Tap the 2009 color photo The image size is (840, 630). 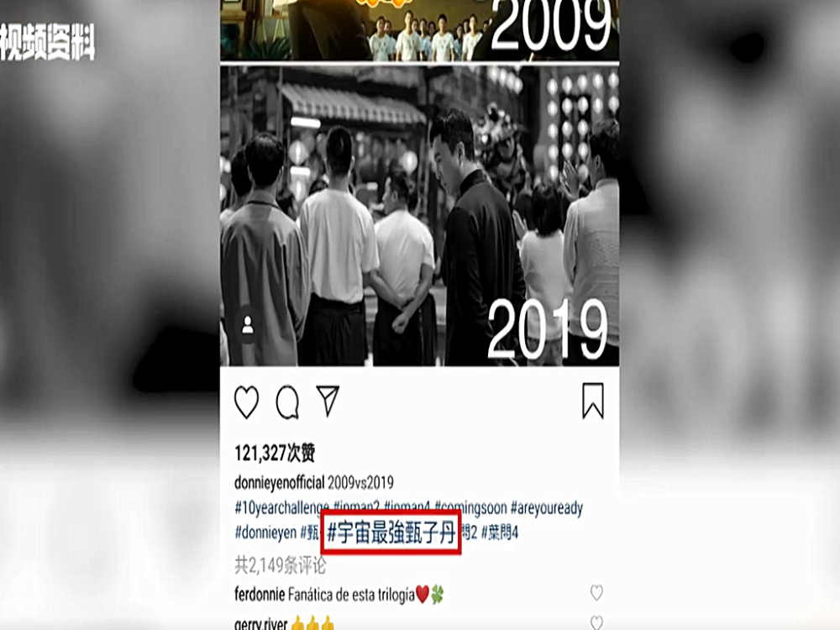[419, 30]
